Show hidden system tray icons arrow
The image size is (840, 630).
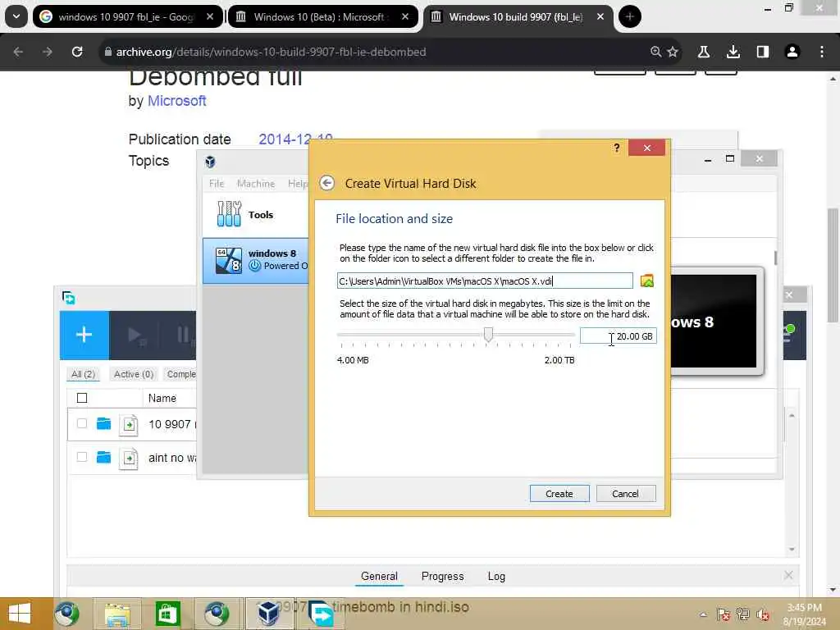coord(703,614)
